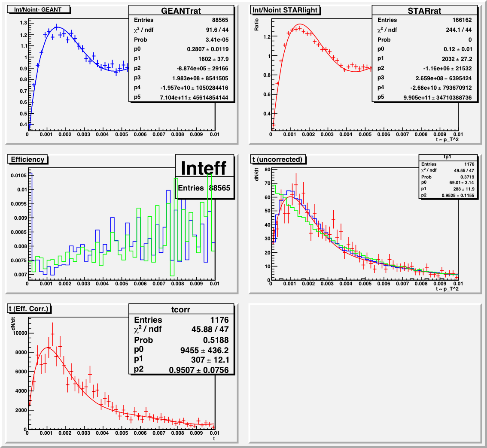The image size is (487, 448).
Task: Select the large 'Inteff' stats header
Action: [x=204, y=167]
